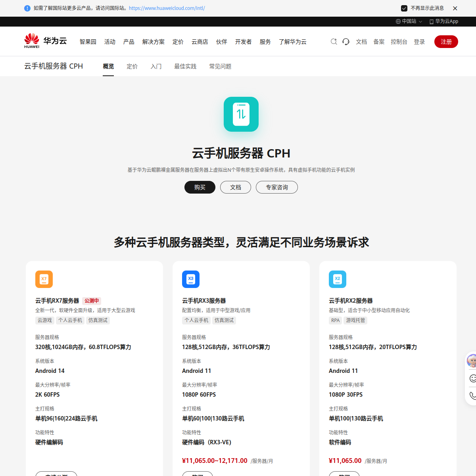
Task: Click the smiley feedback floating icon
Action: tap(472, 378)
